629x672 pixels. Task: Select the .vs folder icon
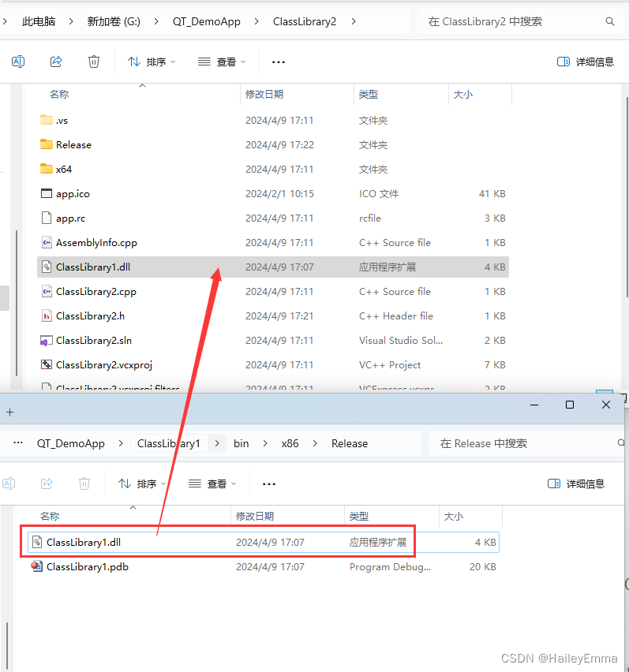[47, 120]
